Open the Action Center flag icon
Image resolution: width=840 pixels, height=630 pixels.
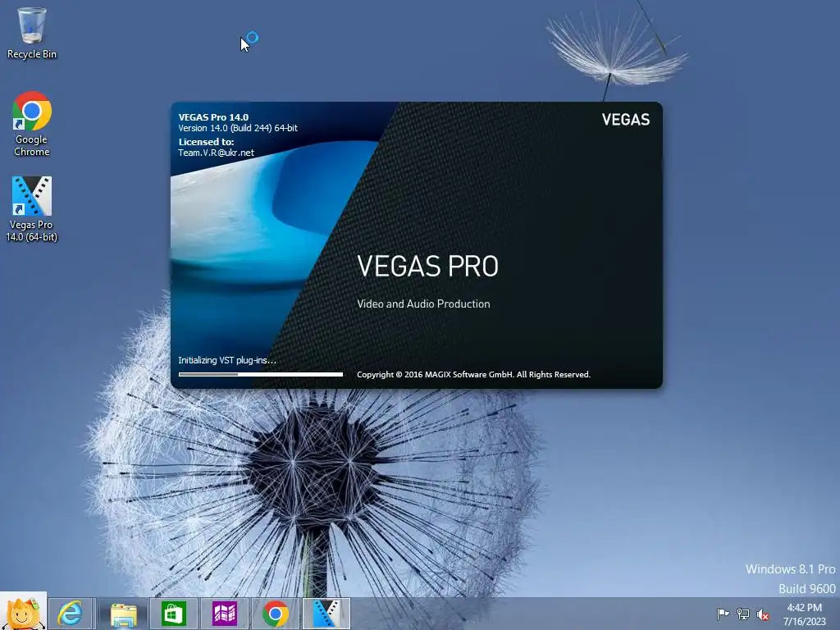point(723,614)
